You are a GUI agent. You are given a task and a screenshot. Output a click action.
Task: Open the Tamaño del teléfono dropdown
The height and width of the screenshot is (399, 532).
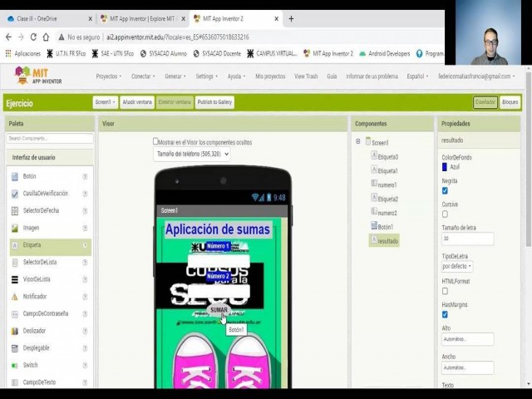(x=192, y=154)
